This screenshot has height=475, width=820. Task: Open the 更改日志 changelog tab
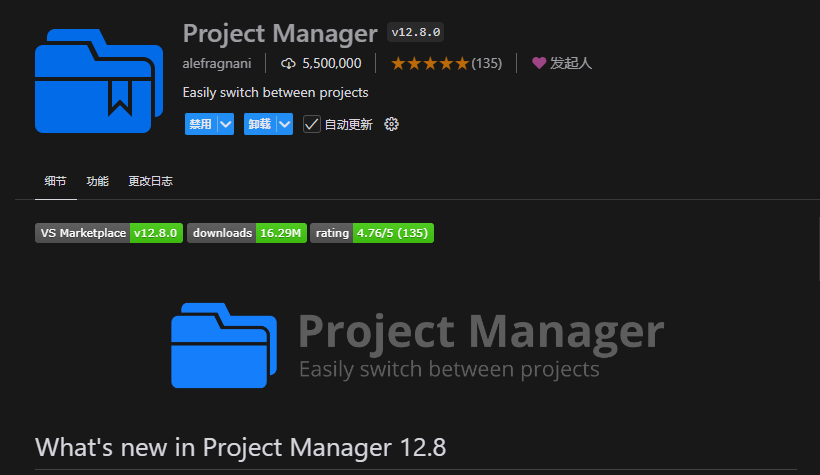tap(150, 181)
